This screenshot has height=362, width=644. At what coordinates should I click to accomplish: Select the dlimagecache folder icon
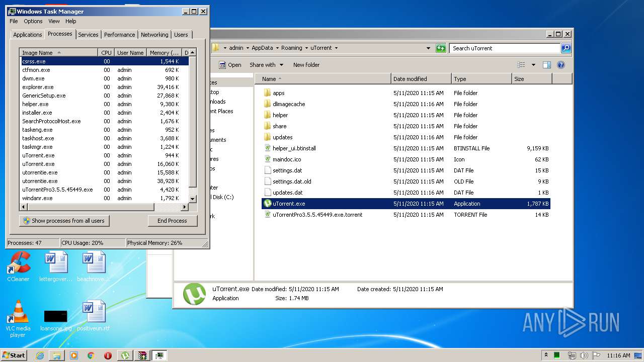click(267, 104)
